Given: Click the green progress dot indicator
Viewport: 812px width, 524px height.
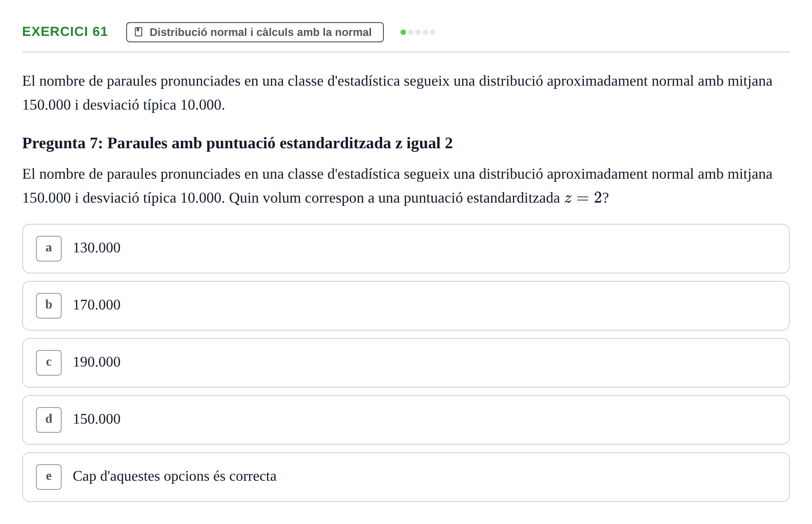Looking at the screenshot, I should click(x=403, y=32).
